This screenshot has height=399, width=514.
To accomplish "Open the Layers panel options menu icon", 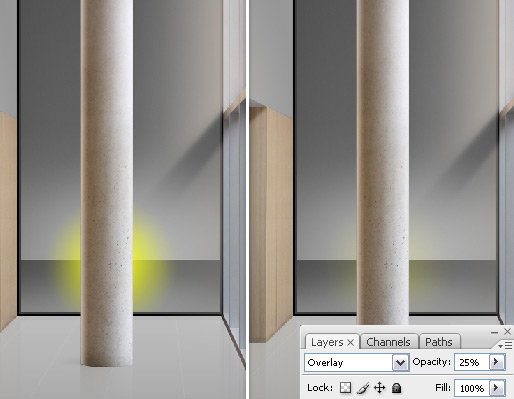I will 505,346.
